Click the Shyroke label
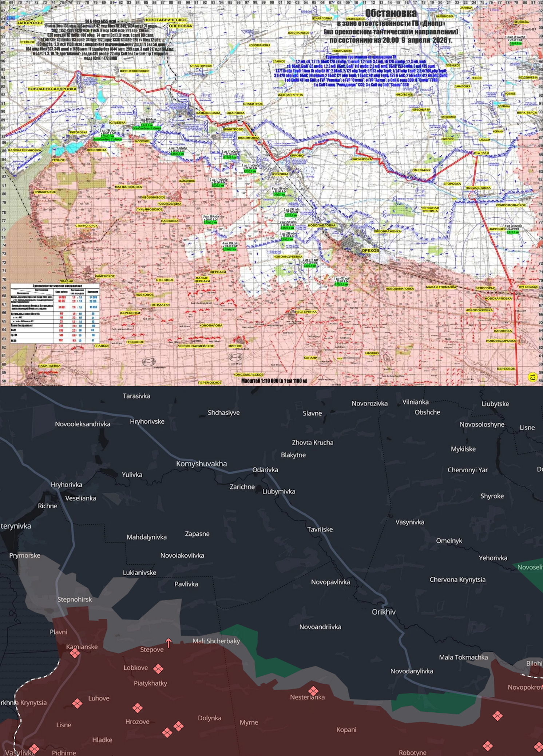The image size is (543, 756). (x=492, y=496)
